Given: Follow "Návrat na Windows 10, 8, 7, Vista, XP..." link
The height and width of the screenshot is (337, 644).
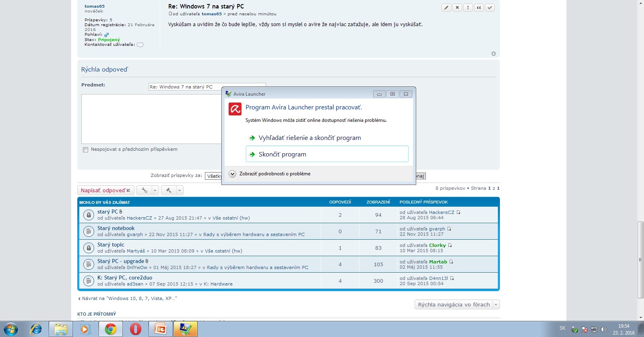Looking at the screenshot, I should click(x=129, y=298).
